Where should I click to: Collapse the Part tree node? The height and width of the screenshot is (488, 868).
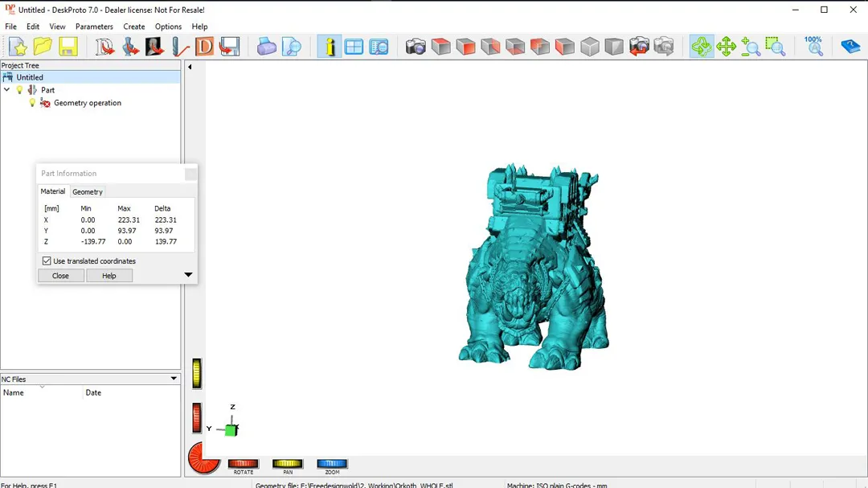[x=7, y=90]
